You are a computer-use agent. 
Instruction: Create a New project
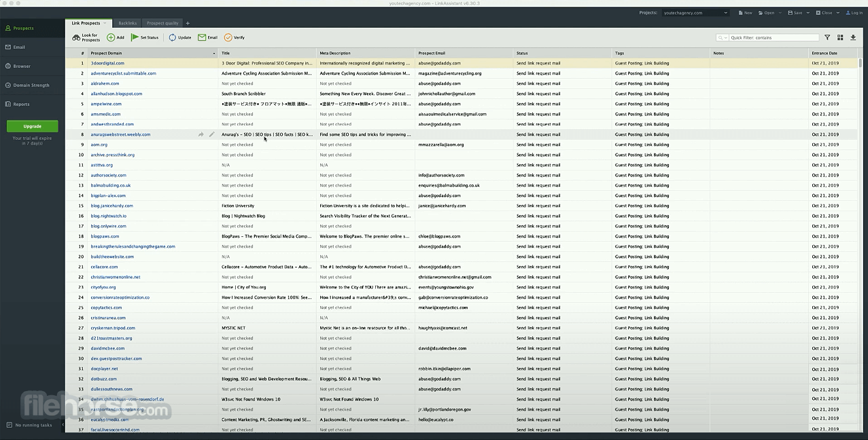point(745,13)
